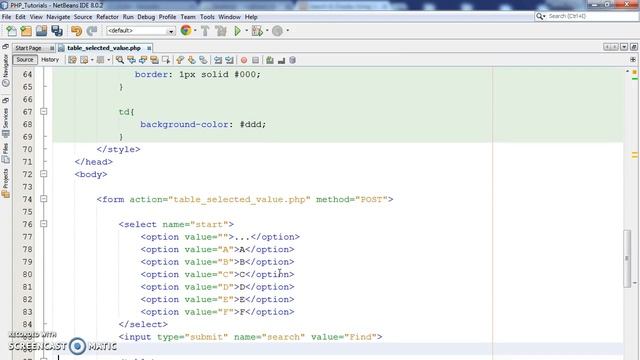Collapse the select fold at line 76

(x=44, y=224)
